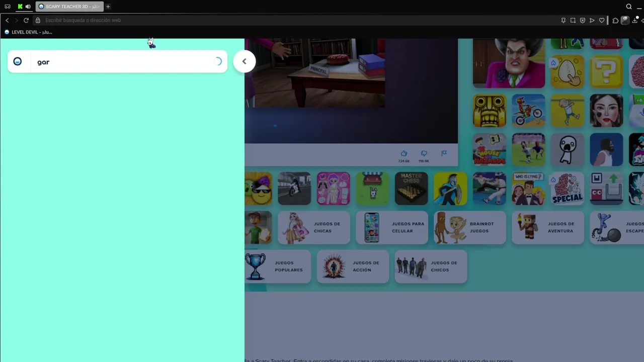Click the play arrow icon in browser toolbar

click(x=592, y=21)
